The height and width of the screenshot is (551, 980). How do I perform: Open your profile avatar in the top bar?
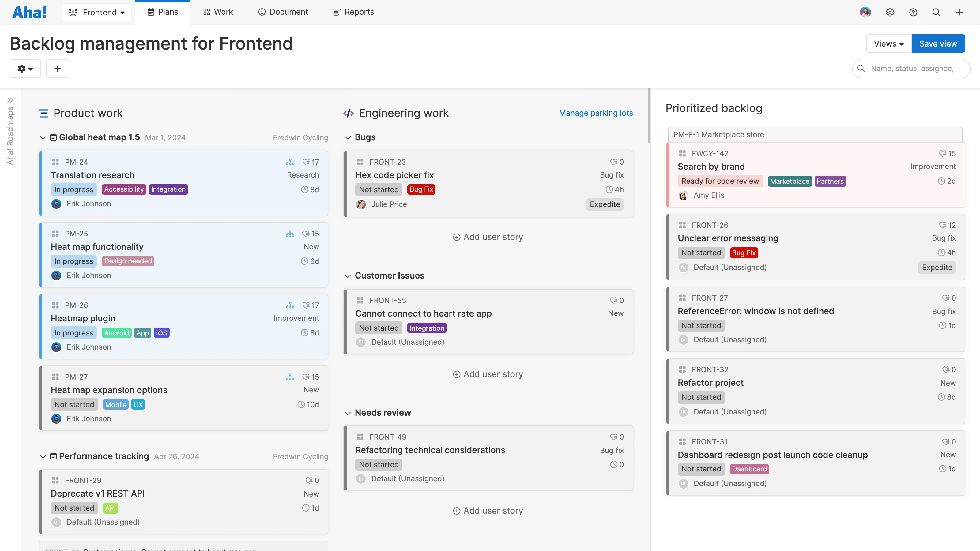coord(865,12)
